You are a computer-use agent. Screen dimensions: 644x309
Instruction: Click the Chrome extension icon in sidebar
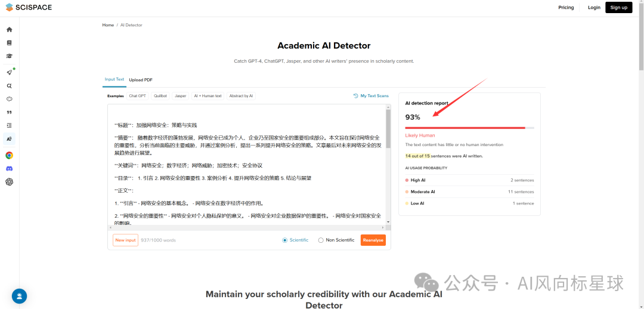click(x=9, y=155)
